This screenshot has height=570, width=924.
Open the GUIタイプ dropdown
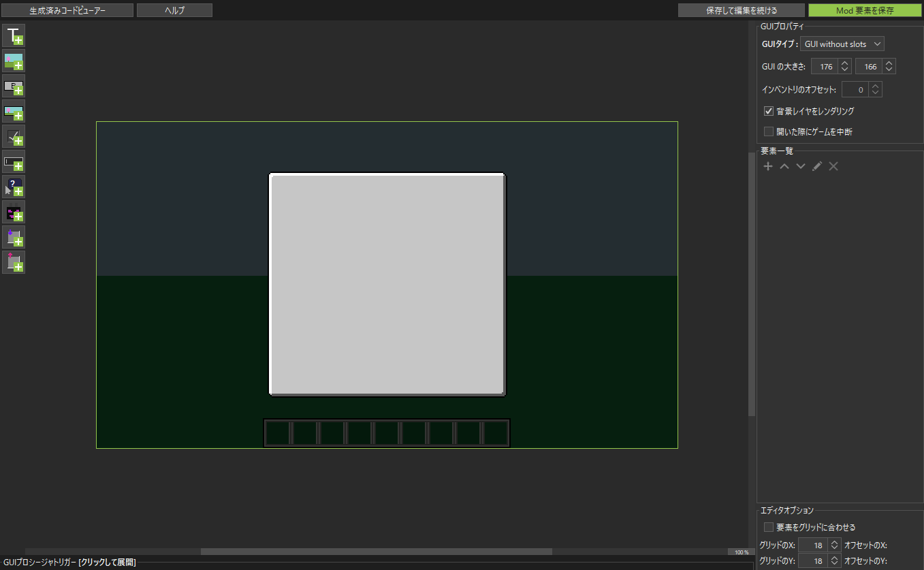842,44
